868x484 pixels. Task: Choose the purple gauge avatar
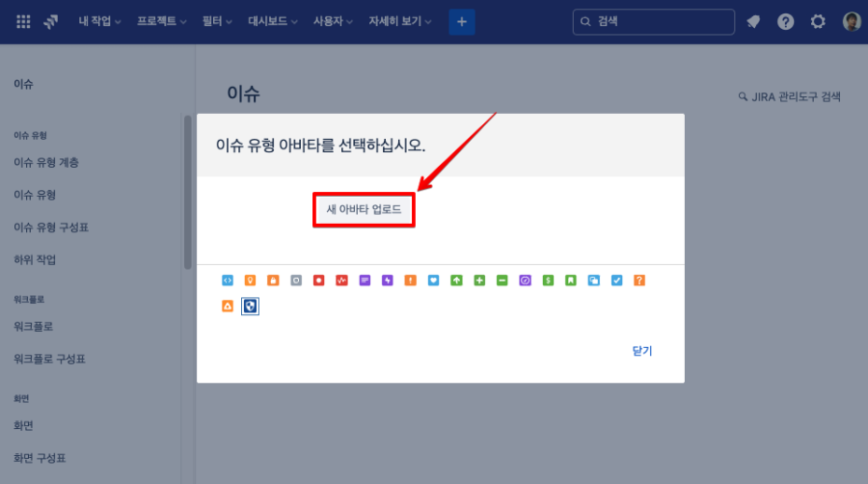click(525, 281)
